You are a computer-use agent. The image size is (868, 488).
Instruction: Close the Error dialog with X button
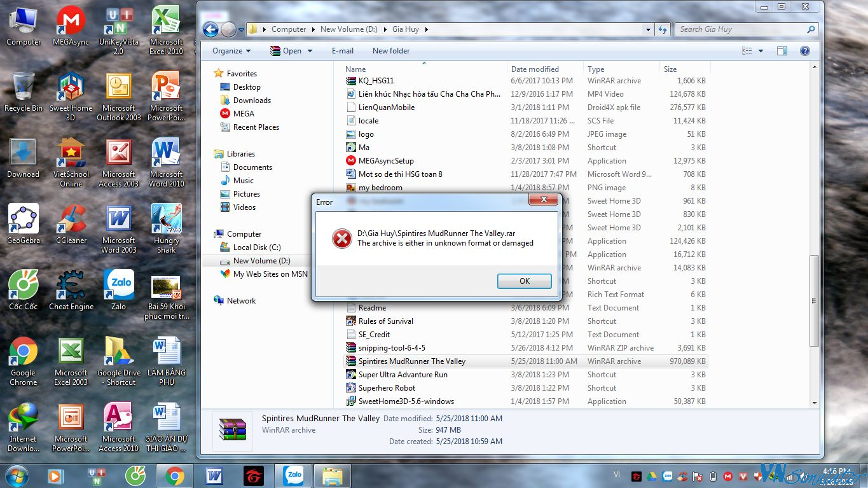coord(543,200)
